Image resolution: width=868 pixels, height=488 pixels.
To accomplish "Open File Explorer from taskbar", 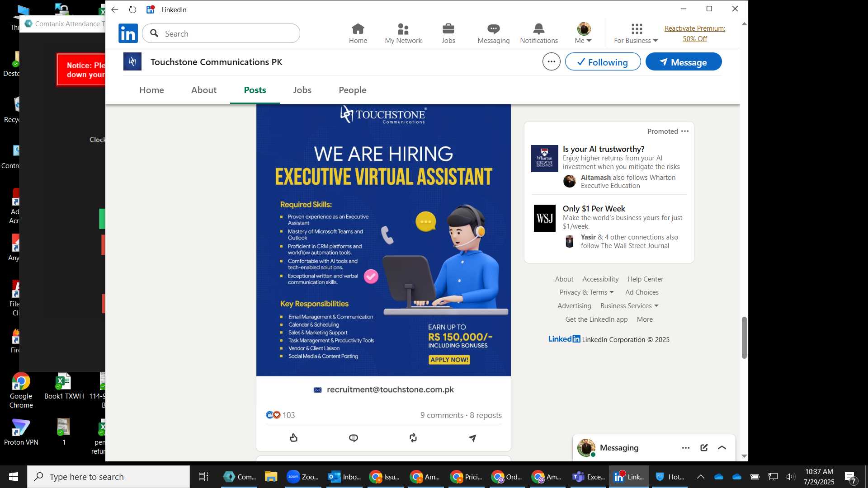I will (x=271, y=477).
